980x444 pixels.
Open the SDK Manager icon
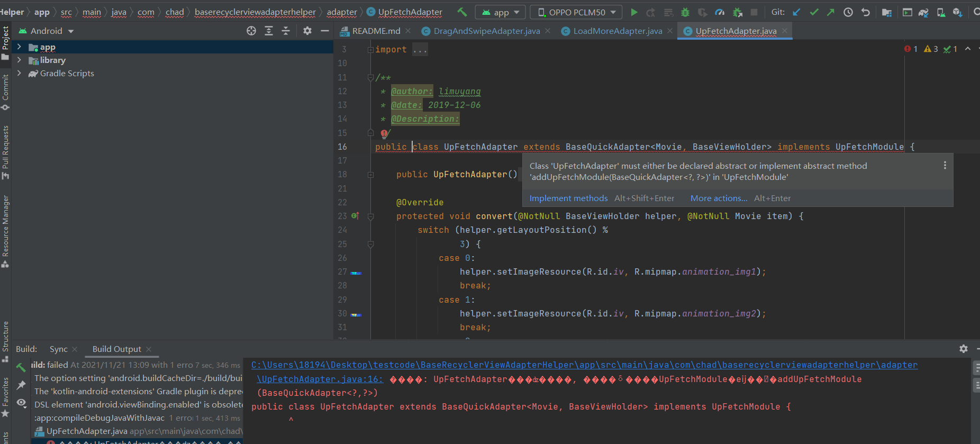click(x=957, y=12)
